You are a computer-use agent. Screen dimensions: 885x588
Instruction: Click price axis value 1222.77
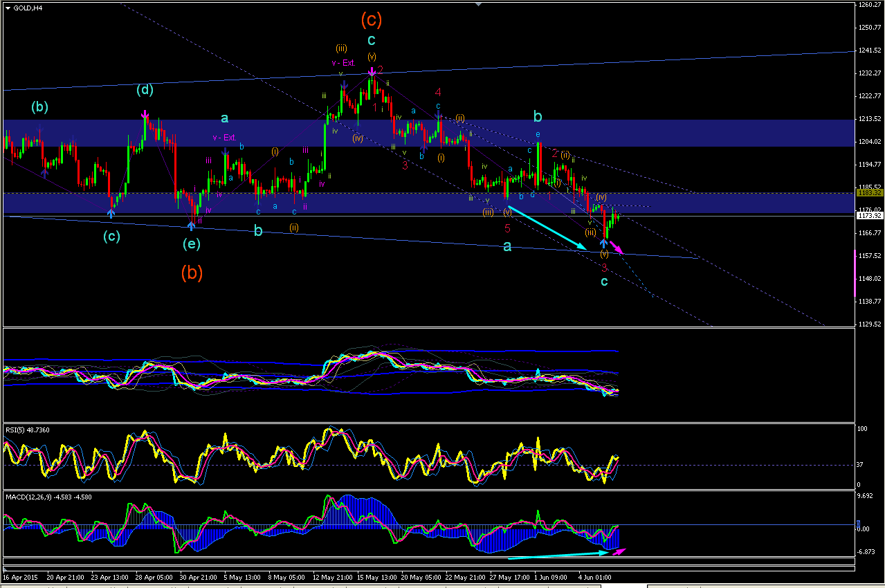click(870, 96)
